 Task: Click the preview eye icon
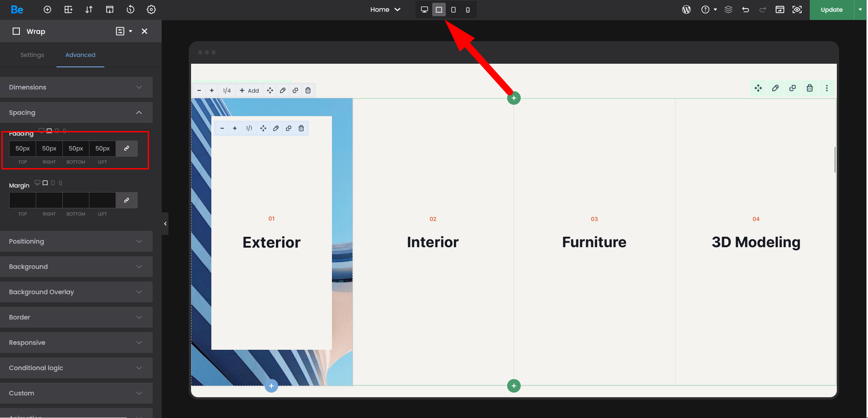(x=797, y=9)
